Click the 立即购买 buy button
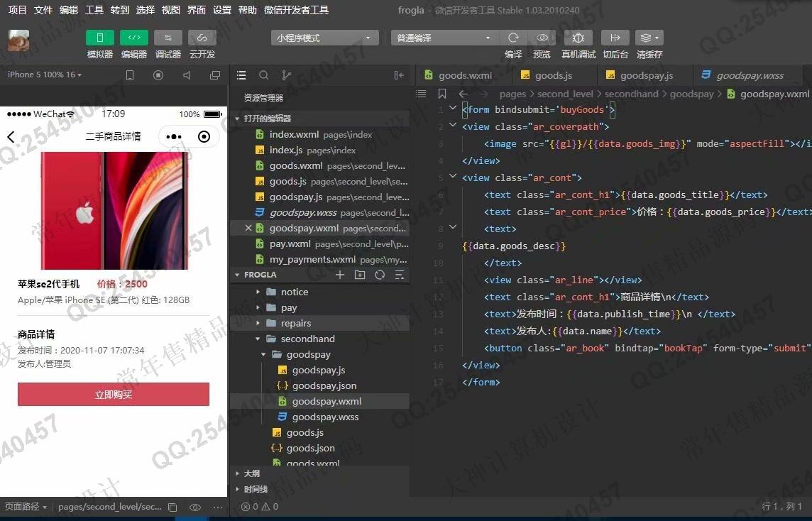This screenshot has width=812, height=521. point(114,394)
